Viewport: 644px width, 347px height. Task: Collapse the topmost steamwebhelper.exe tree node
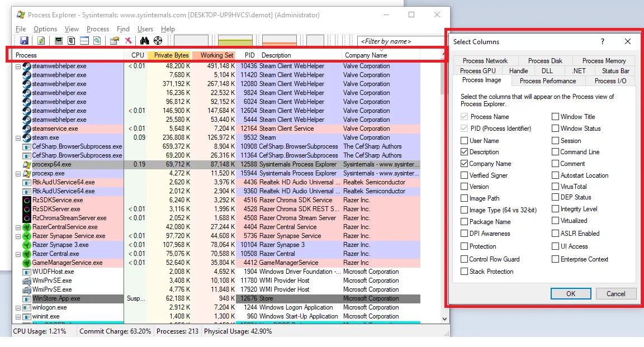18,66
